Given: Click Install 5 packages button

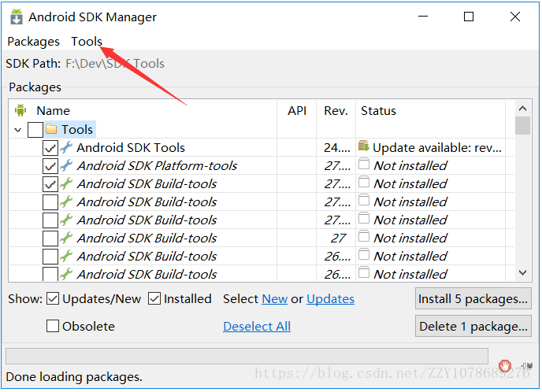Looking at the screenshot, I should point(473,299).
